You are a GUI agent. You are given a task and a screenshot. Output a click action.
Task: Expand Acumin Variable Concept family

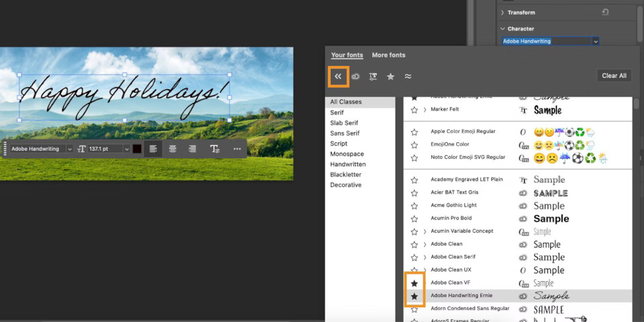(x=425, y=231)
